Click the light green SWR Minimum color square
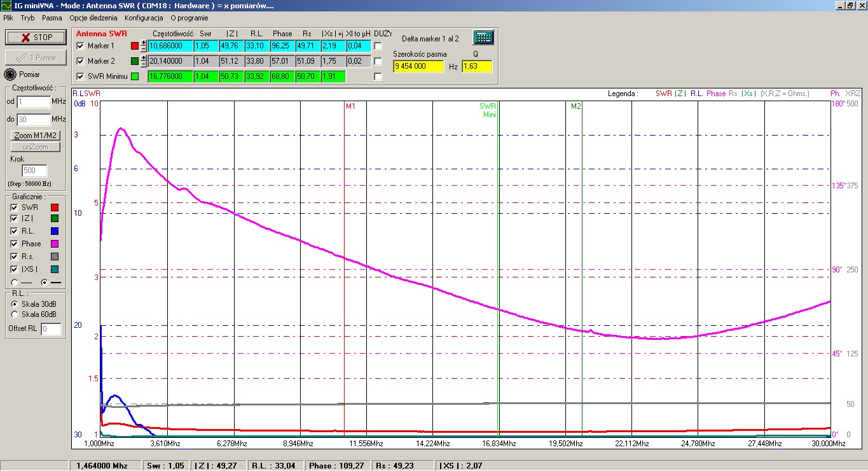 point(134,76)
